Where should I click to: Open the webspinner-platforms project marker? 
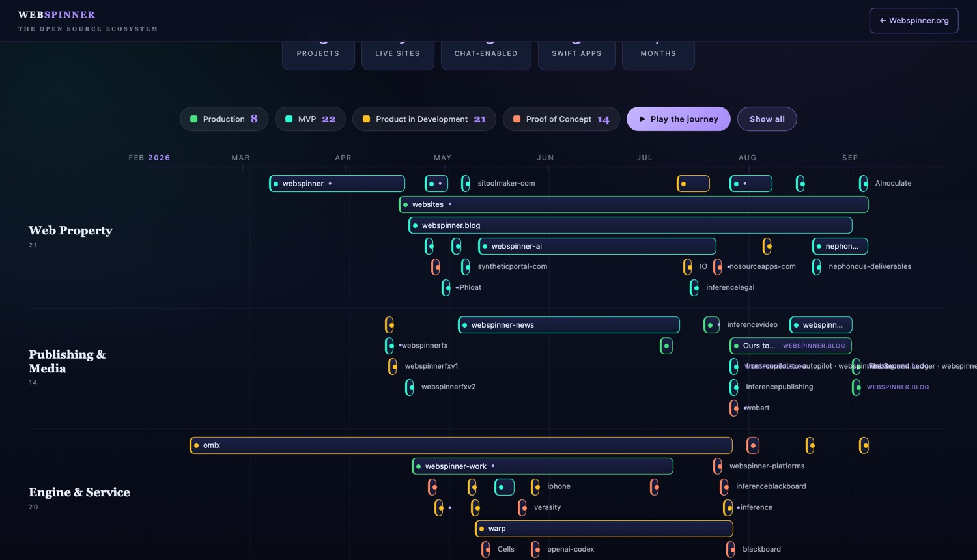point(718,466)
